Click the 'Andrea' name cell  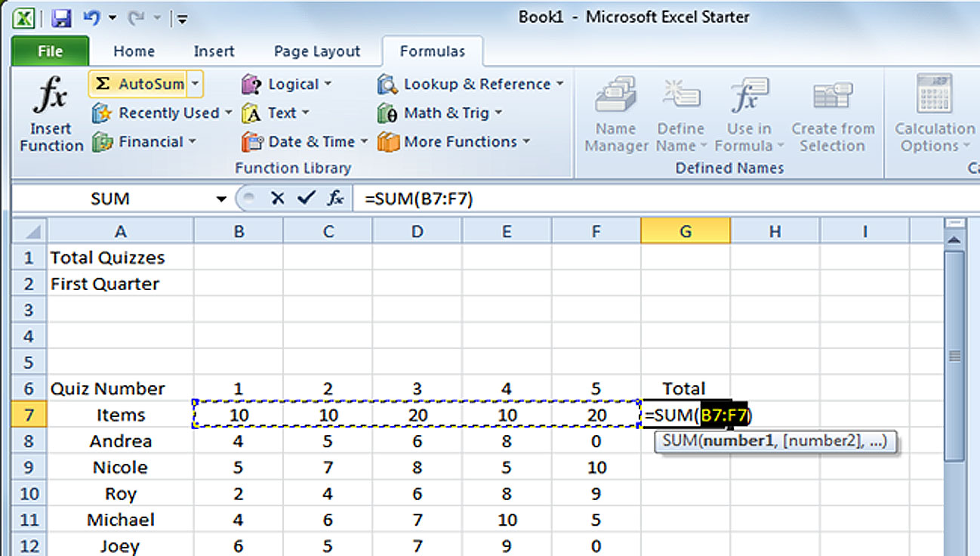pyautogui.click(x=120, y=441)
